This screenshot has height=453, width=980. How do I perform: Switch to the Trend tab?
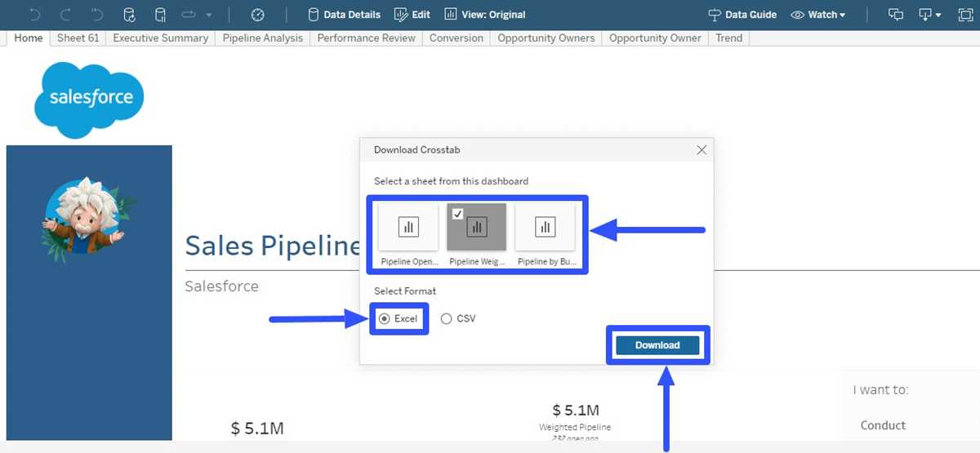click(x=729, y=38)
